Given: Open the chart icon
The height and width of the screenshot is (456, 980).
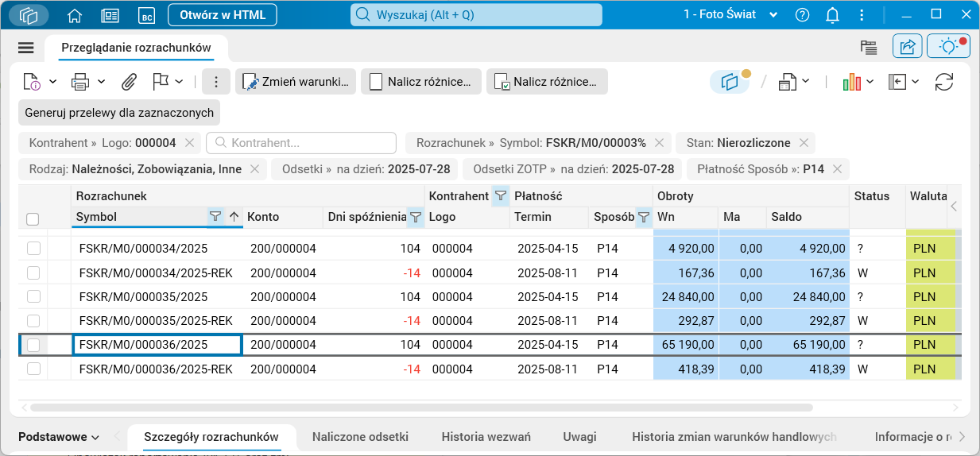Looking at the screenshot, I should [851, 81].
